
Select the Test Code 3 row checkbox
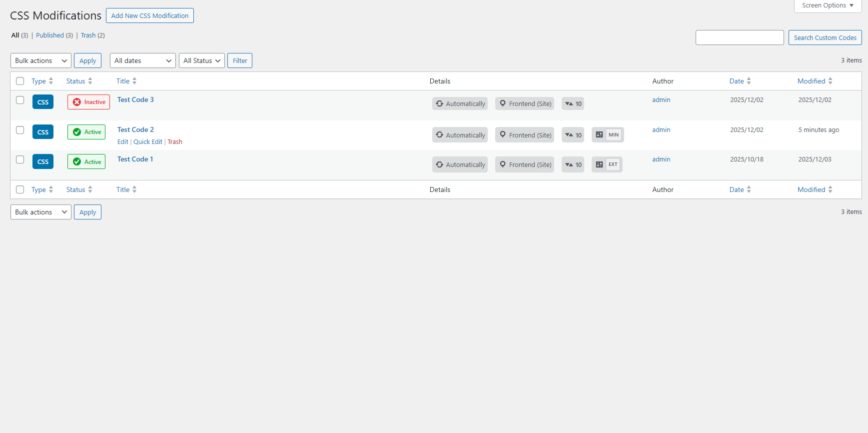pos(20,100)
